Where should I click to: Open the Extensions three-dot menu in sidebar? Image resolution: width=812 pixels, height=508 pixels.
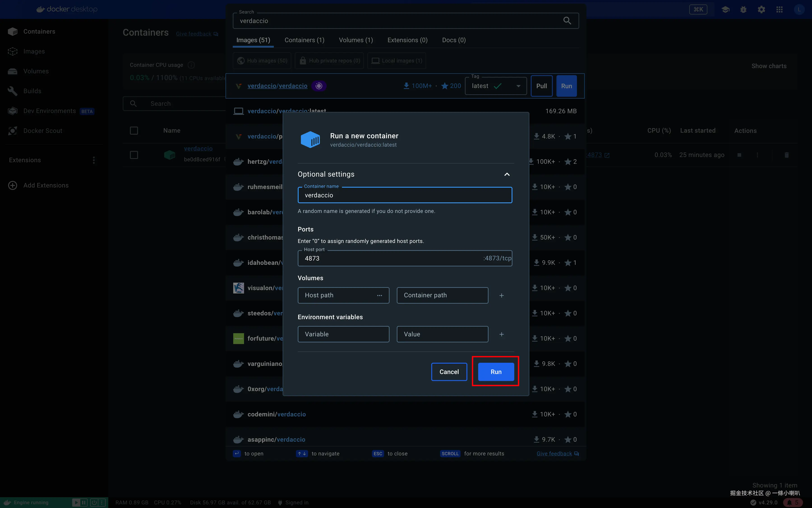coord(94,160)
